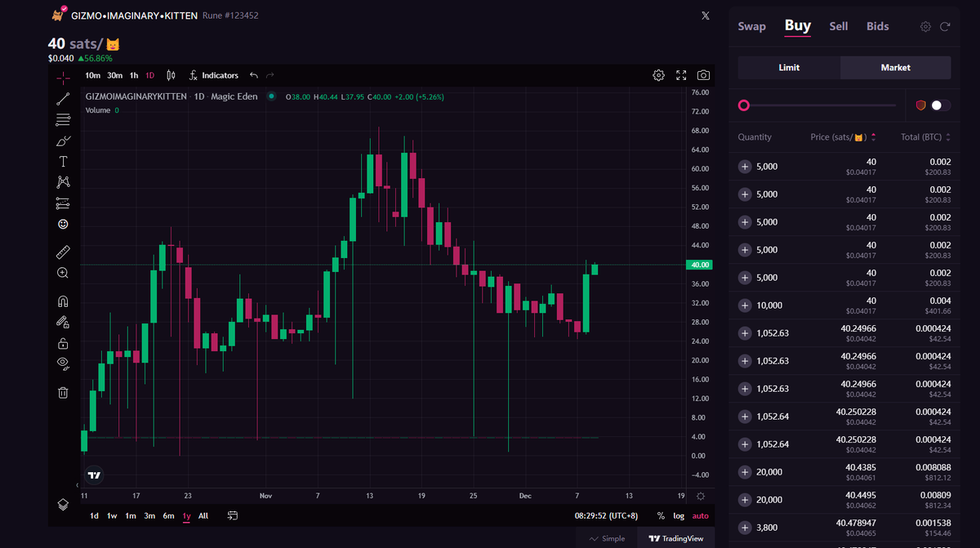Select the crosshair cursor tool
The image size is (980, 548).
tap(63, 78)
